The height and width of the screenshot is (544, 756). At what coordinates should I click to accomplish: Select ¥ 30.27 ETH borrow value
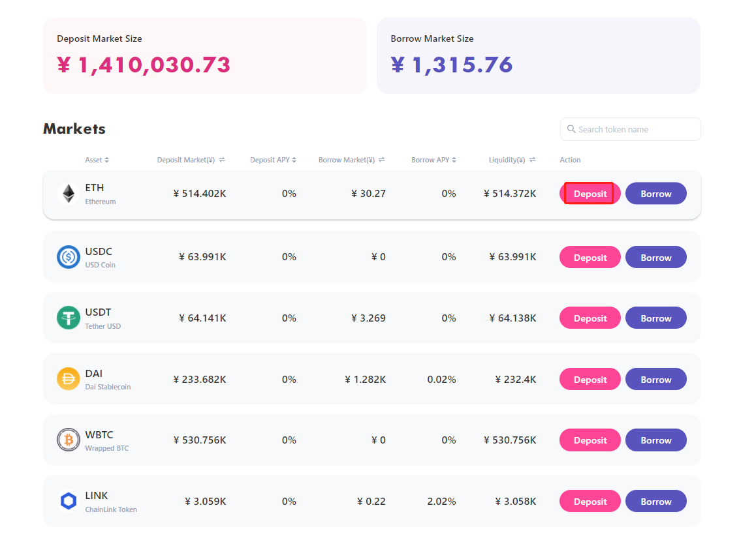tap(368, 194)
